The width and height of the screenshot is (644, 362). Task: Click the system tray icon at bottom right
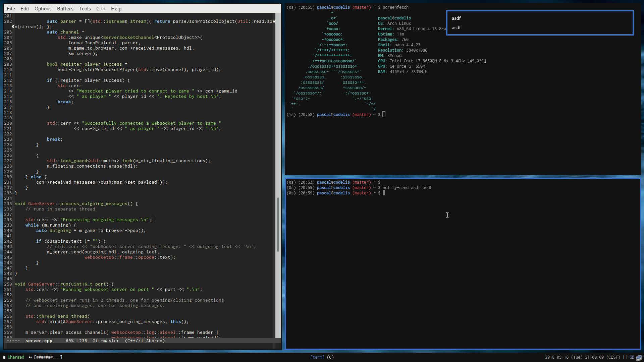[x=639, y=358]
